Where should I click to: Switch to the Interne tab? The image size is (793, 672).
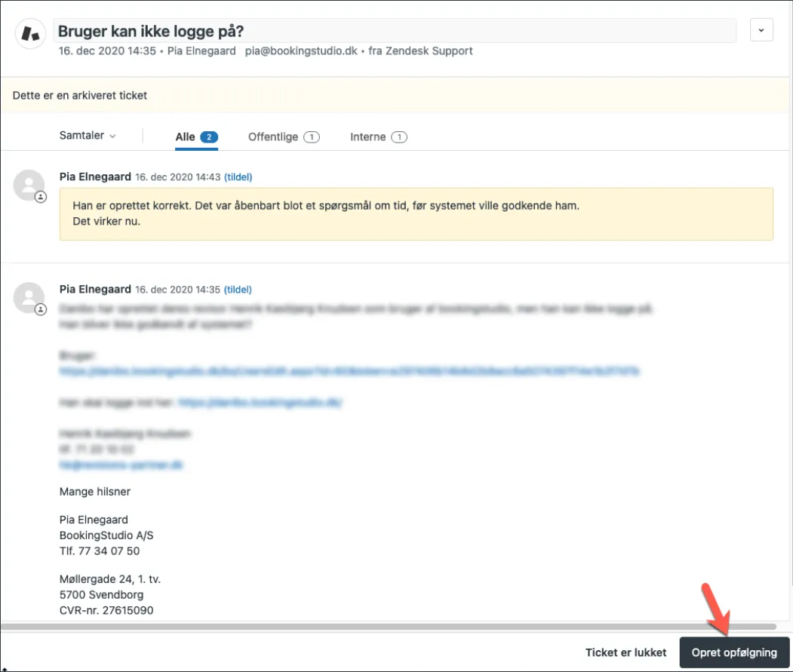(x=369, y=137)
